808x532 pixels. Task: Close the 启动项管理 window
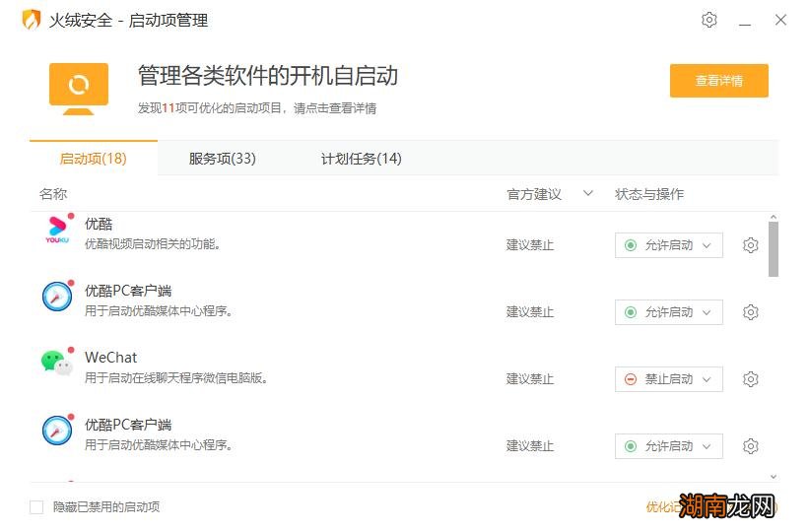click(780, 20)
